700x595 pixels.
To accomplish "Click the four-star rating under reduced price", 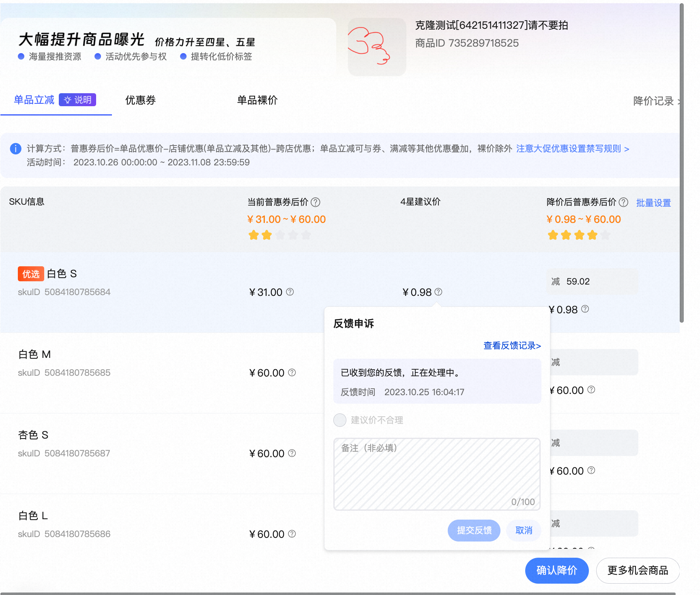I will [x=579, y=235].
